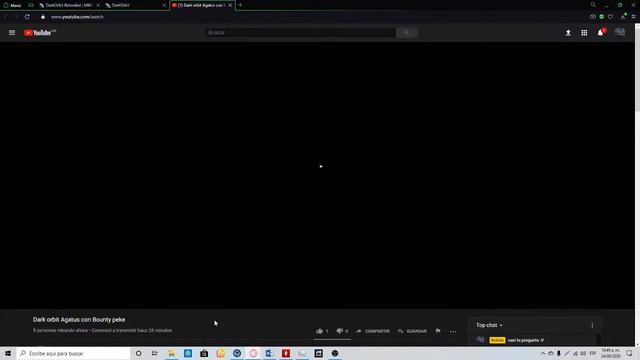Reload the page in the browser
640x360 pixels.
(27, 17)
